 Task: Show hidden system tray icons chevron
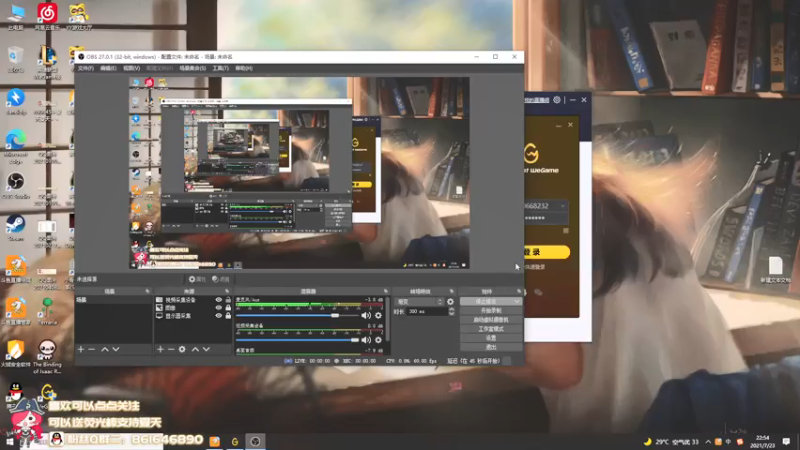708,442
